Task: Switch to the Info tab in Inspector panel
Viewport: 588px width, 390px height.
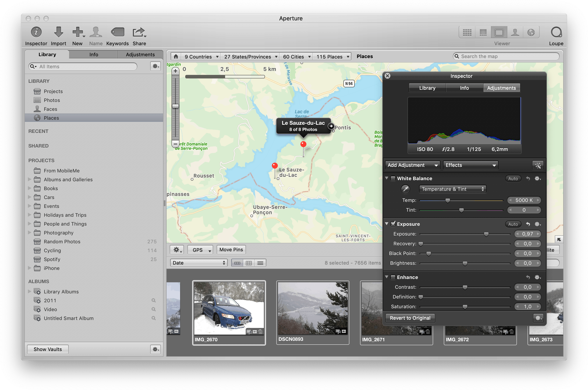Action: (x=464, y=88)
